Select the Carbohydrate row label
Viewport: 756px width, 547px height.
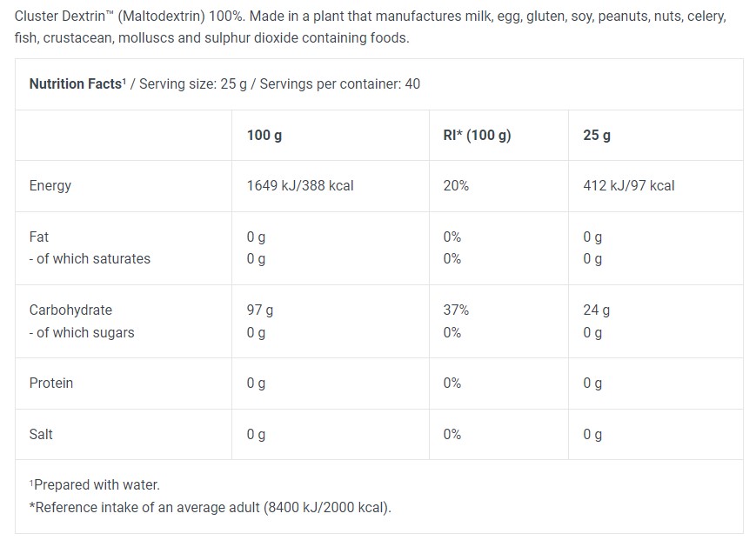point(70,310)
